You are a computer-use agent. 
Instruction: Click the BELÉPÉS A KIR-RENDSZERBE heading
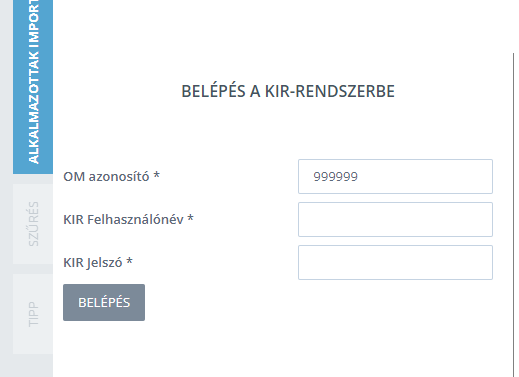(x=288, y=91)
